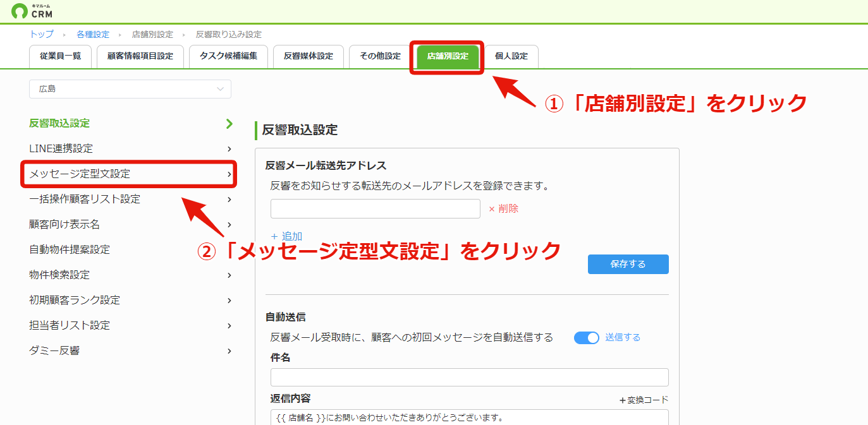Click the +変換コード link
Screen dimensions: 868x425
click(644, 400)
